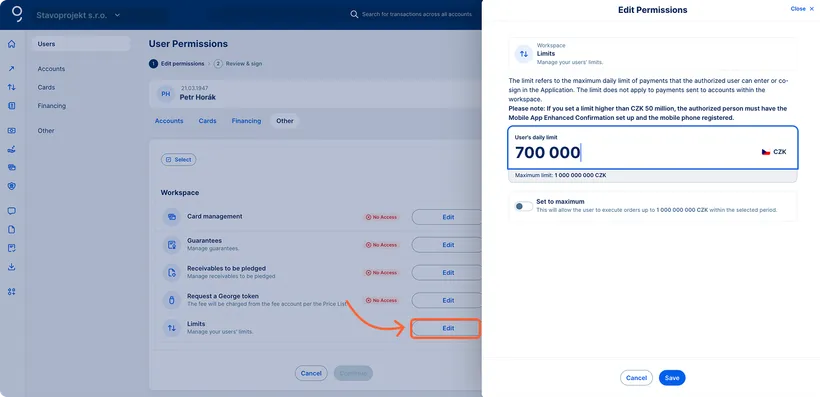Click the PH avatar of Petr Horák

(x=165, y=94)
